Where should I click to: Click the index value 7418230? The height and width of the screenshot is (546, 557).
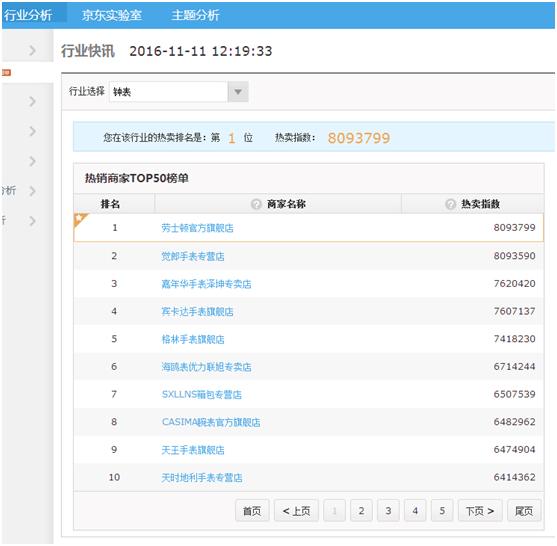514,339
